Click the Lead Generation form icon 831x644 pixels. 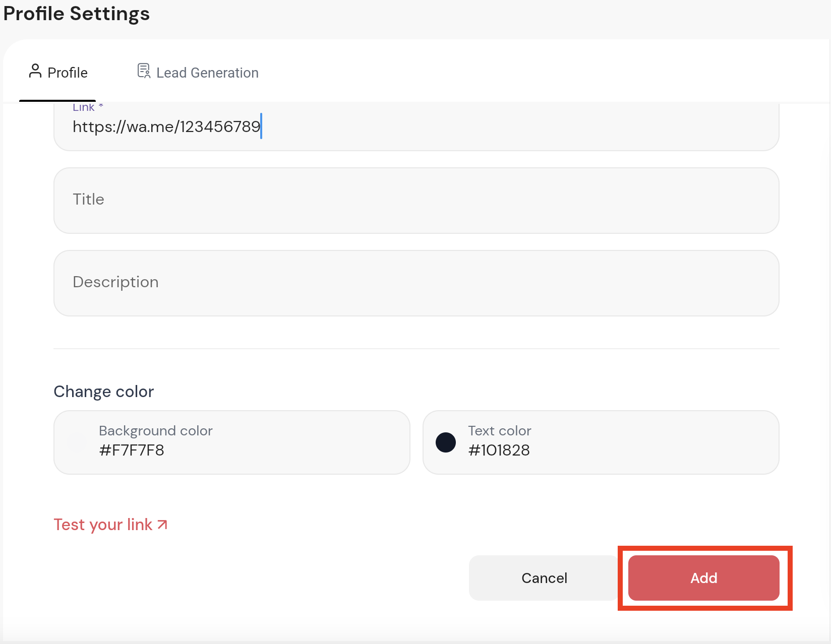144,71
